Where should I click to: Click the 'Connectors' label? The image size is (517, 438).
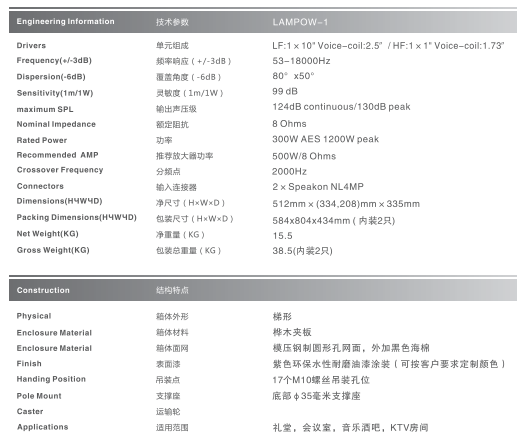pos(40,186)
